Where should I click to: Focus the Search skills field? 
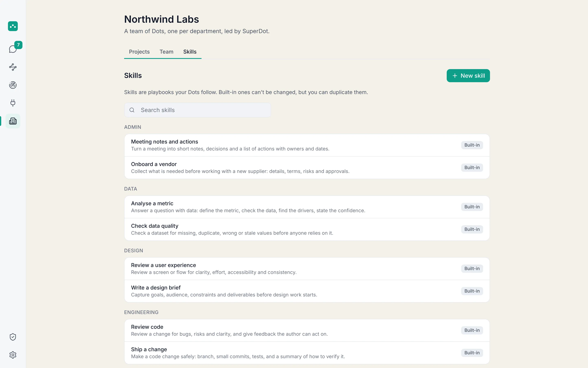(x=198, y=110)
